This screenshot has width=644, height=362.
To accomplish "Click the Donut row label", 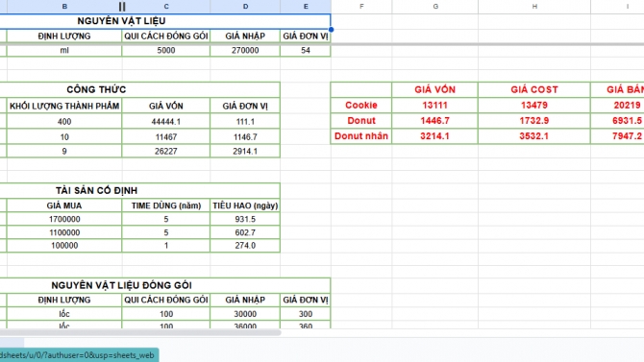I will [361, 121].
